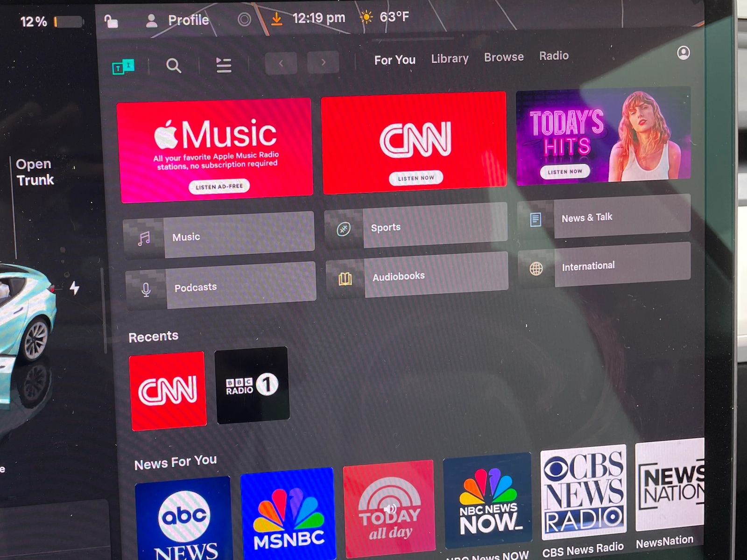The image size is (747, 560).
Task: Tap the lock icon in status bar
Action: coord(111,21)
